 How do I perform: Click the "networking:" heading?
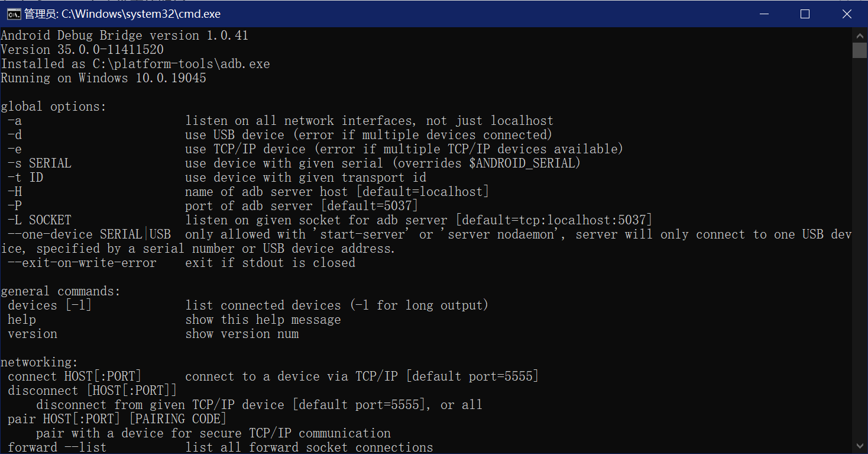[39, 362]
